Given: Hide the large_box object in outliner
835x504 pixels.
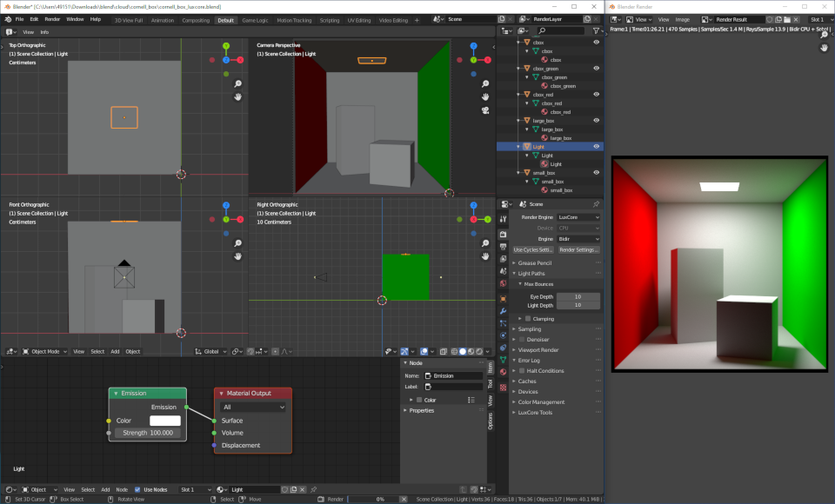Looking at the screenshot, I should tap(597, 121).
